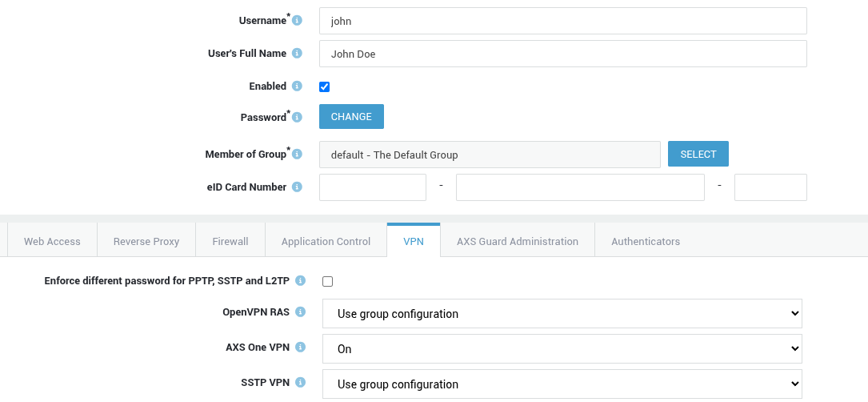Click the Username field containing john
Screen dimensions: 868x402
[563, 21]
